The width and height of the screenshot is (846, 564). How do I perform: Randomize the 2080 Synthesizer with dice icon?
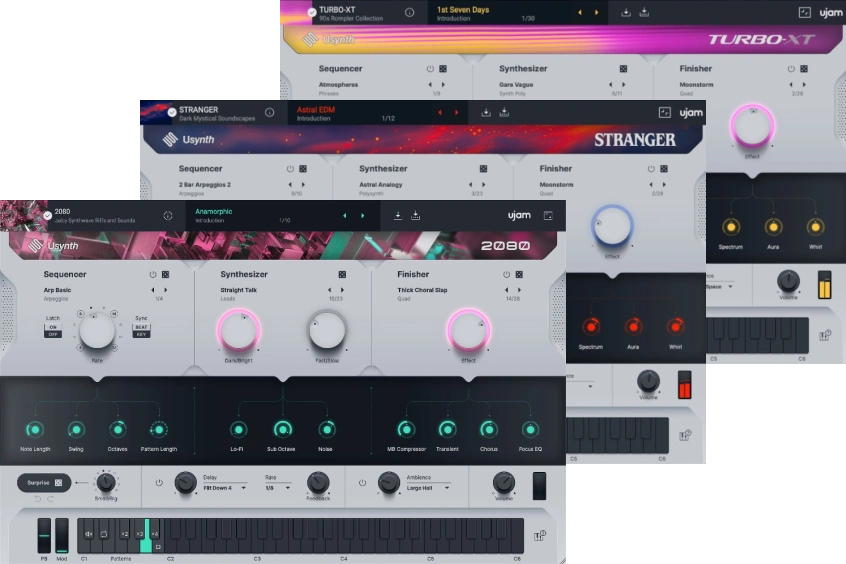342,275
